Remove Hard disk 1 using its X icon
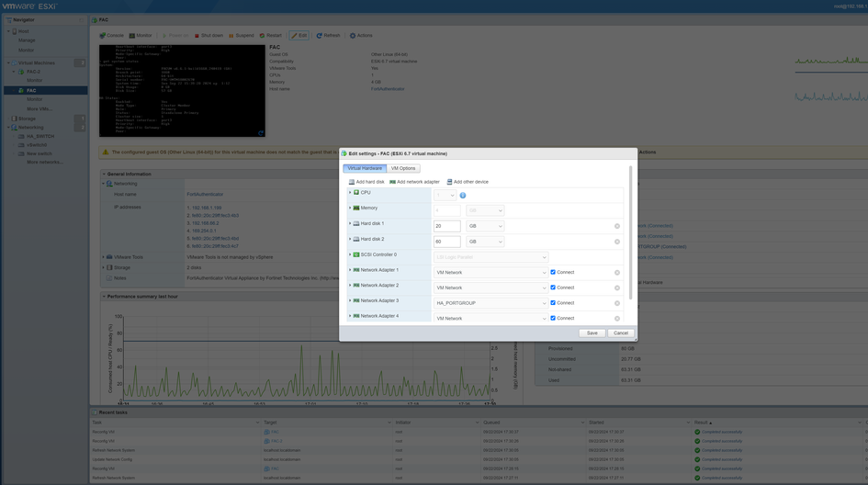Viewport: 868px width, 485px height. [x=617, y=226]
